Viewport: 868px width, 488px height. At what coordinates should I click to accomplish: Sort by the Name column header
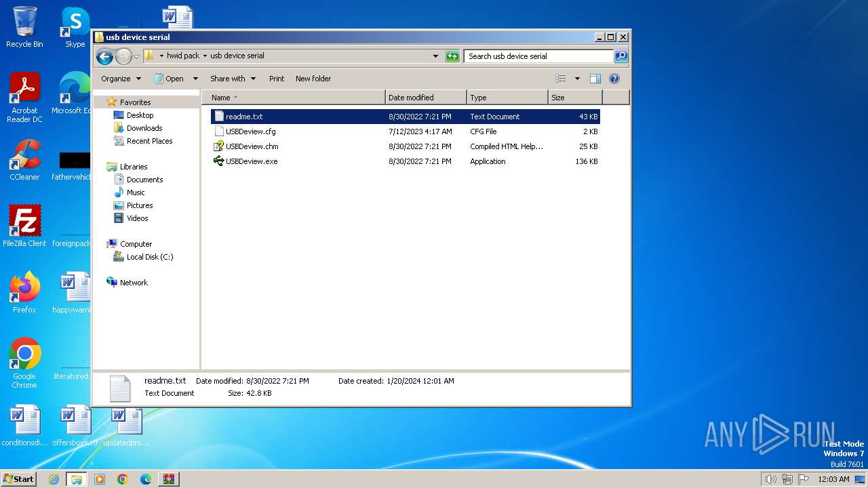(294, 98)
